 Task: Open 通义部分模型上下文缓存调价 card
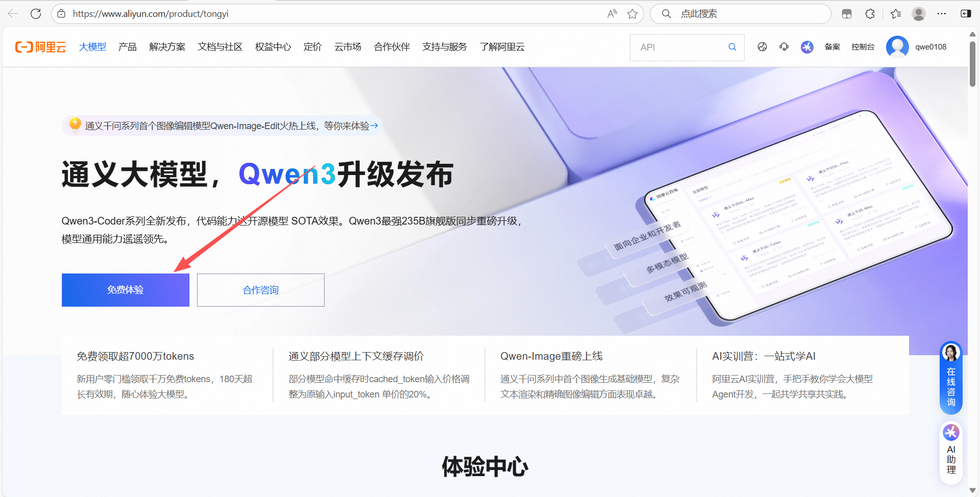pyautogui.click(x=379, y=375)
